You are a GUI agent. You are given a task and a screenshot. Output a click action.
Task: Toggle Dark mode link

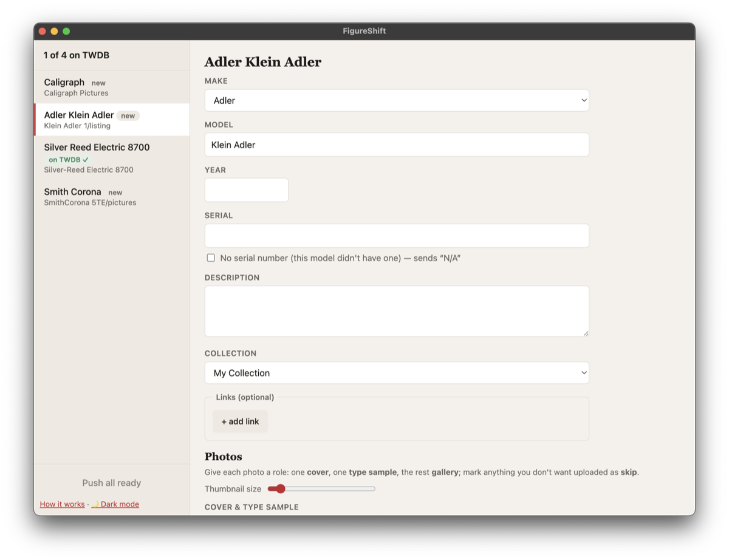click(x=115, y=504)
